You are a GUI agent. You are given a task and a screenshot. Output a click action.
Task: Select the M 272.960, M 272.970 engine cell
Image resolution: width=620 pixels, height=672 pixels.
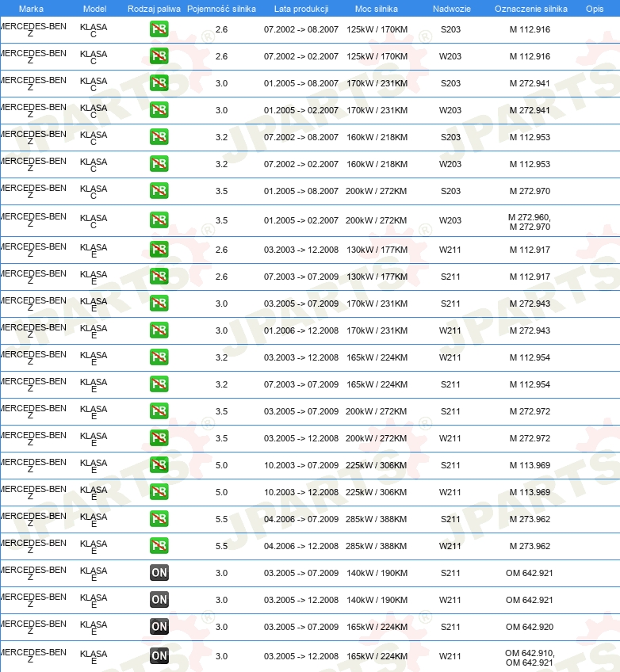(530, 222)
